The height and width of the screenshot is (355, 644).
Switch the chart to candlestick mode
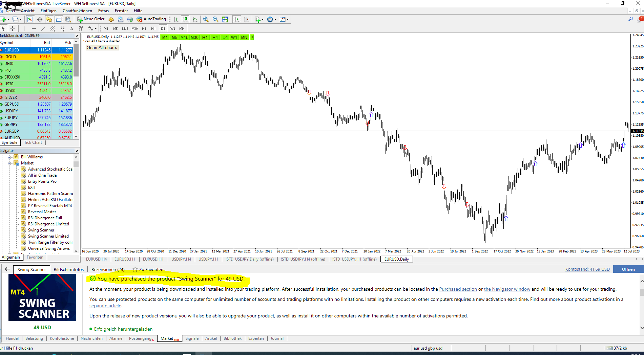click(x=185, y=19)
